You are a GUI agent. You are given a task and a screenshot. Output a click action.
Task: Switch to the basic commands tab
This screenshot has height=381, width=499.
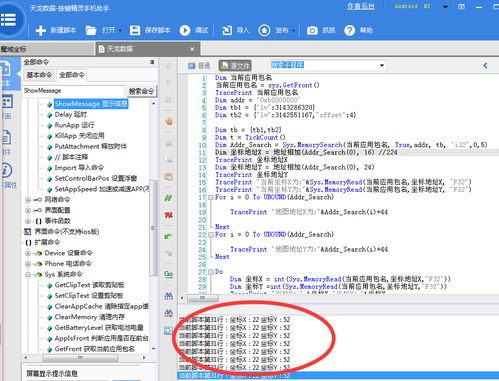[39, 75]
